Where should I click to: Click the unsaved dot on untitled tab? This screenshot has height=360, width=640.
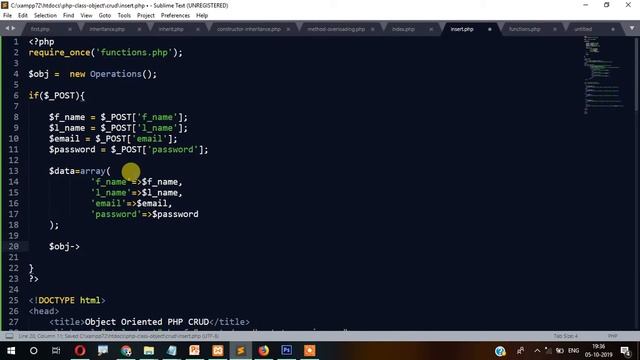coord(613,29)
